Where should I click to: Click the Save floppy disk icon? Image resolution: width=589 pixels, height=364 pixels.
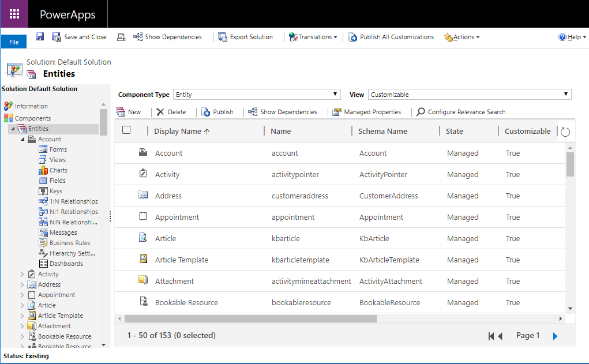pyautogui.click(x=40, y=36)
